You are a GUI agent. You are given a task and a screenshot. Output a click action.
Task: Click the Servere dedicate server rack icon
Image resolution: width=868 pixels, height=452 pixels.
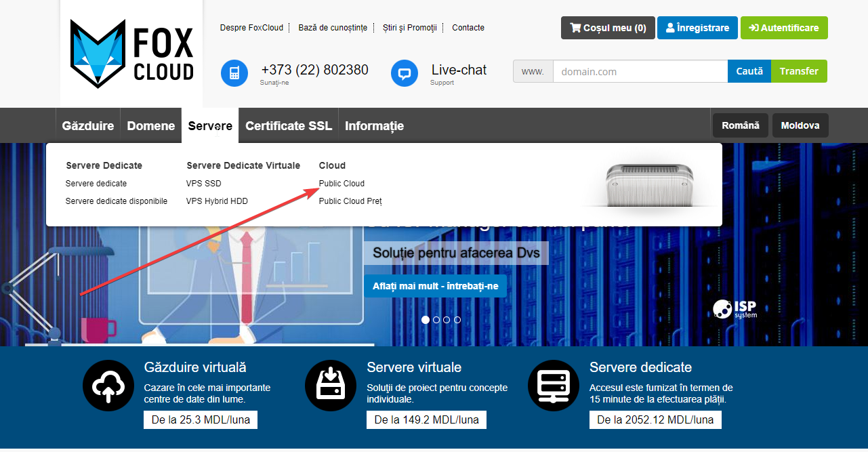click(x=554, y=386)
